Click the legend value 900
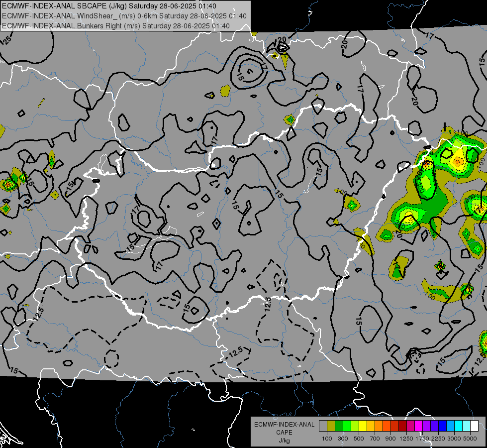Screen dimensions: 487x448 (390, 439)
